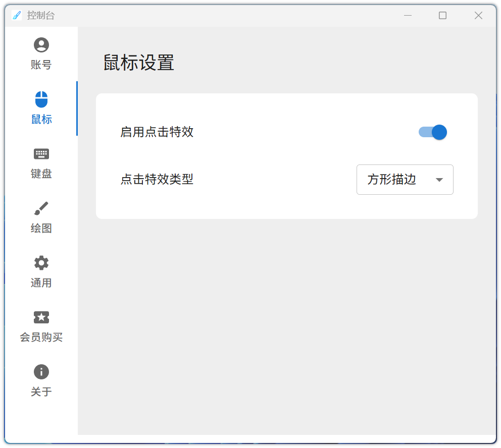The width and height of the screenshot is (501, 448).
Task: Go to the 绘图 text label
Action: (x=41, y=229)
